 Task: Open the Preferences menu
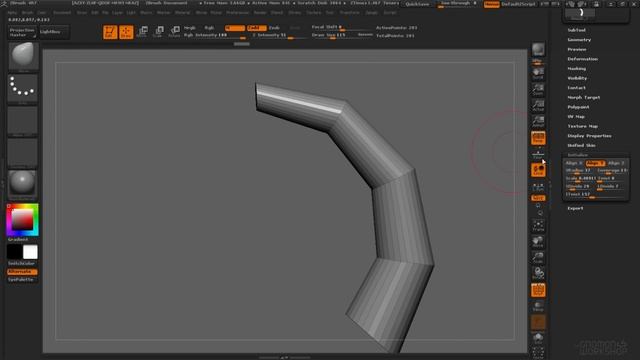click(x=238, y=13)
